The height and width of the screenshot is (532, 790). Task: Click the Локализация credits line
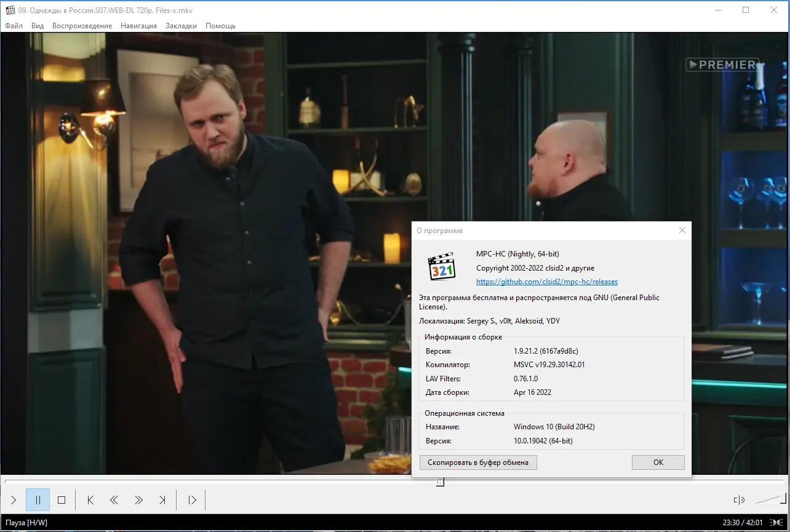[x=489, y=321]
